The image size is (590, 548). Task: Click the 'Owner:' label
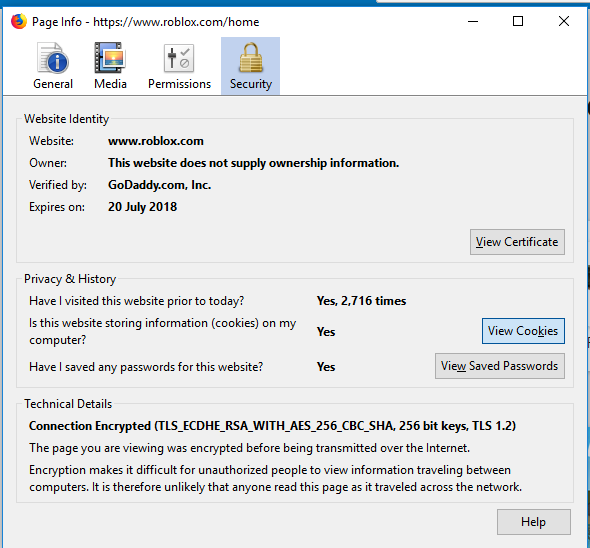tap(48, 163)
